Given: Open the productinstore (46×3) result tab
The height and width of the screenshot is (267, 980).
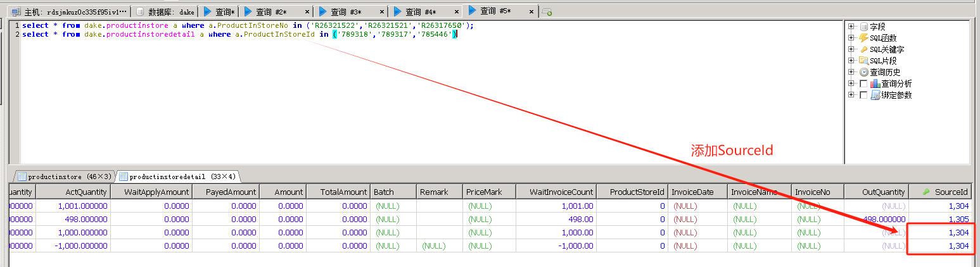Looking at the screenshot, I should pos(65,177).
